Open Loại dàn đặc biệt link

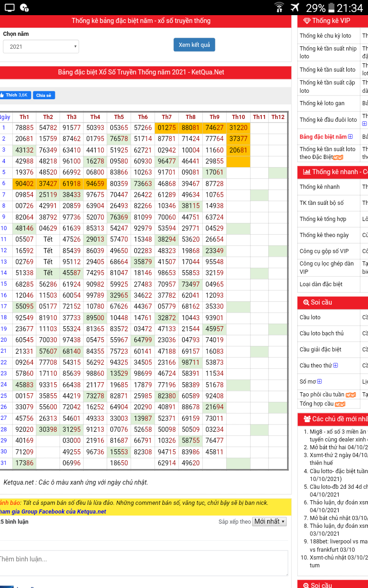pyautogui.click(x=321, y=284)
